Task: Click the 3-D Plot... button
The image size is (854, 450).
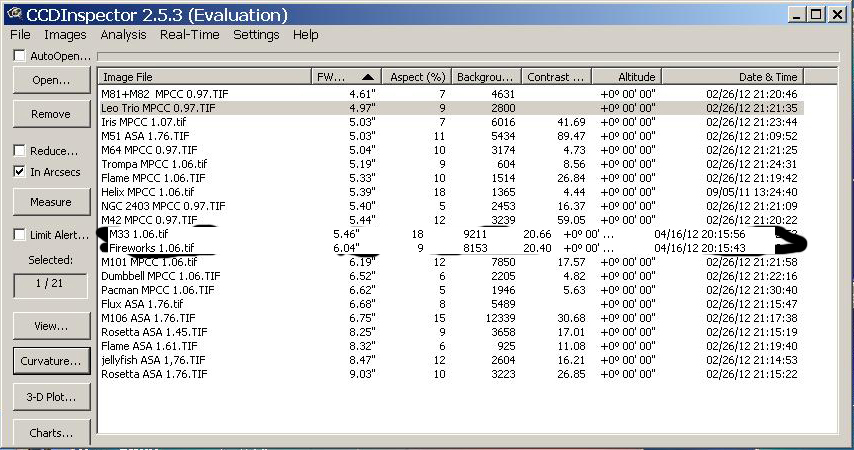Action: 51,397
